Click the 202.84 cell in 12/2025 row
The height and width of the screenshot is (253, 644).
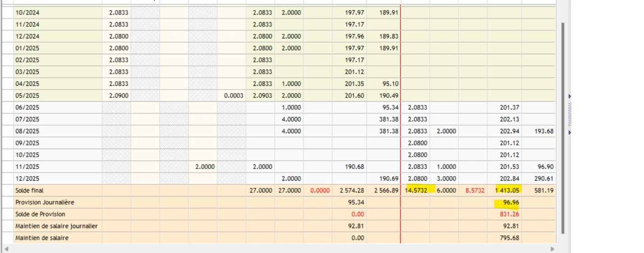click(x=505, y=178)
